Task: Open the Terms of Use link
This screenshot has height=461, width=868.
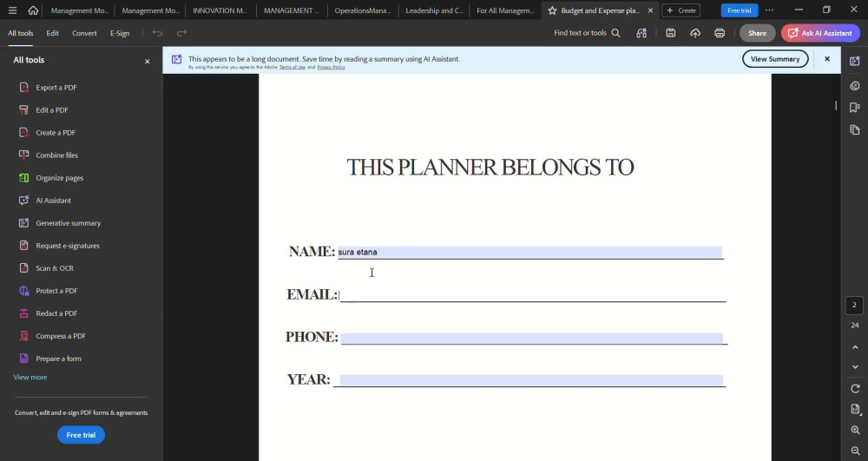Action: 292,68
